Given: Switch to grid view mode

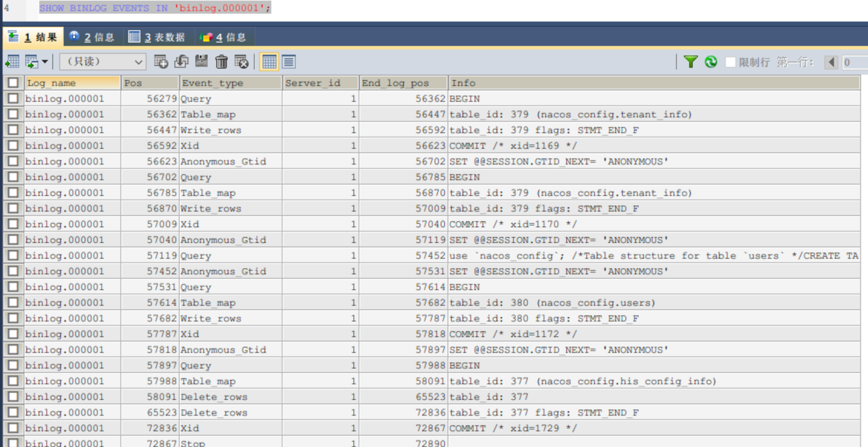Looking at the screenshot, I should click(x=269, y=62).
